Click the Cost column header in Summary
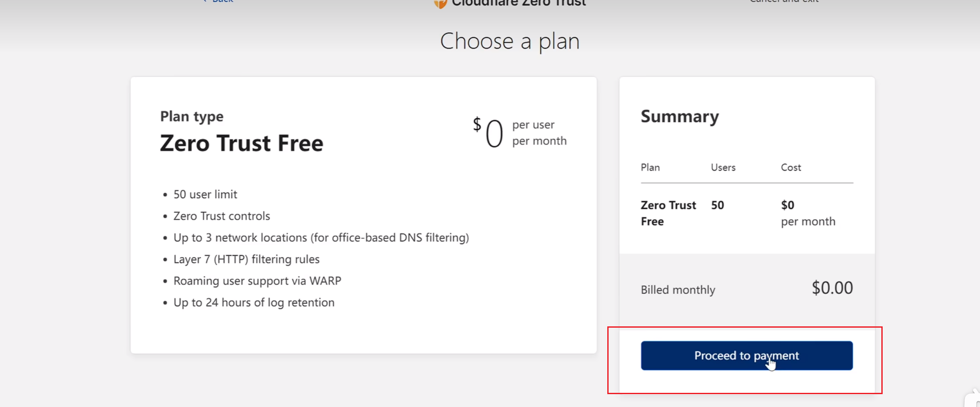 pyautogui.click(x=790, y=167)
